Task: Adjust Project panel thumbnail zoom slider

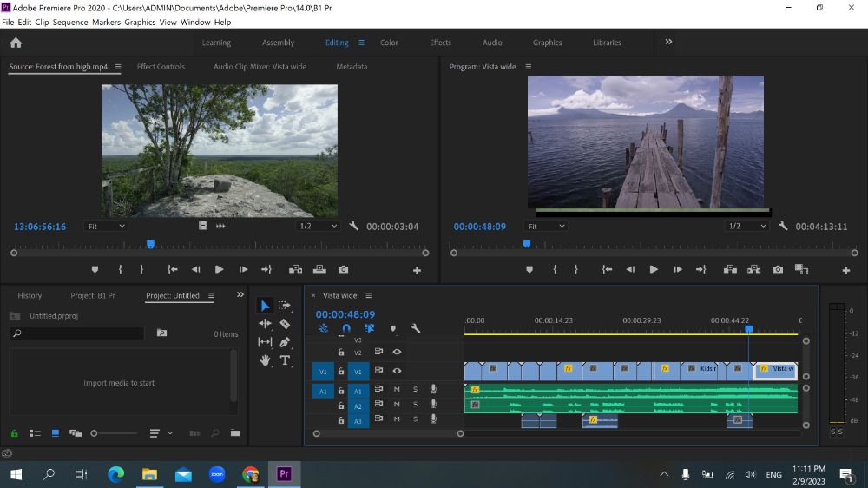Action: point(114,433)
